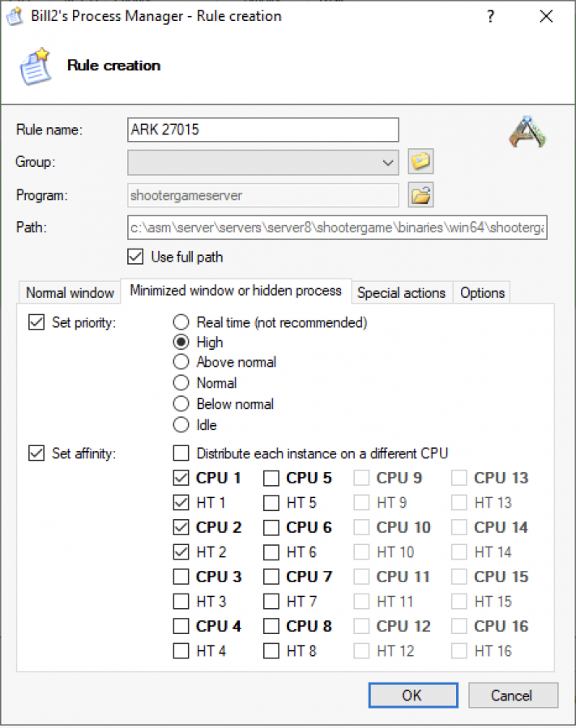Click the ARK program icon
576x728 pixels.
coord(527,133)
